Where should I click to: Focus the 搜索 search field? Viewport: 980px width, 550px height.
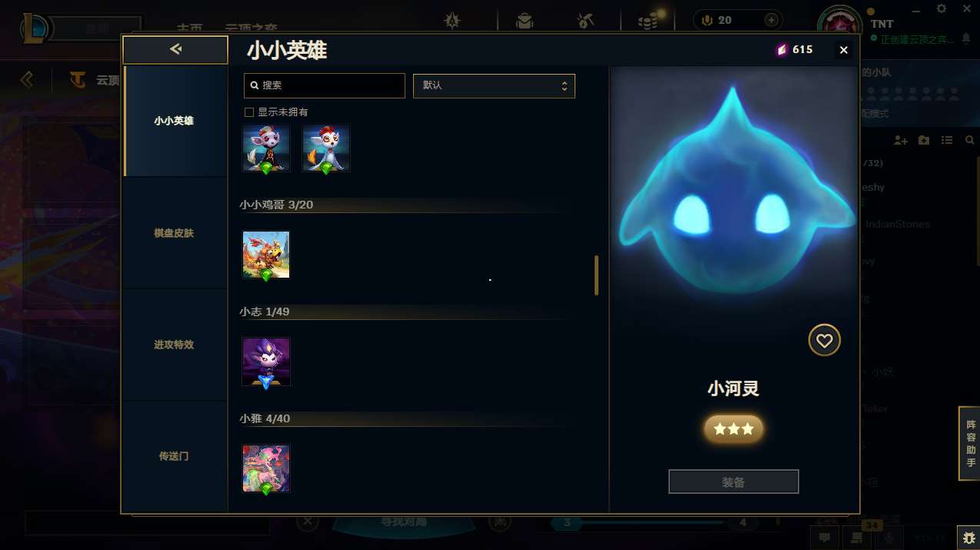coord(325,85)
